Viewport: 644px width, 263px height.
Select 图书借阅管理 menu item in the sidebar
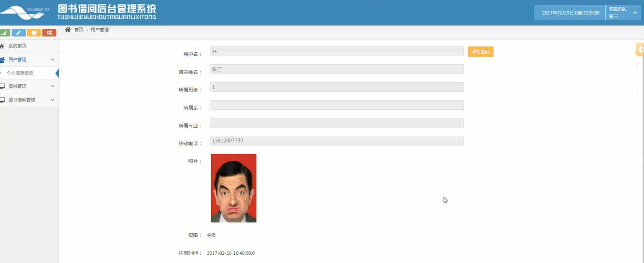pyautogui.click(x=29, y=100)
